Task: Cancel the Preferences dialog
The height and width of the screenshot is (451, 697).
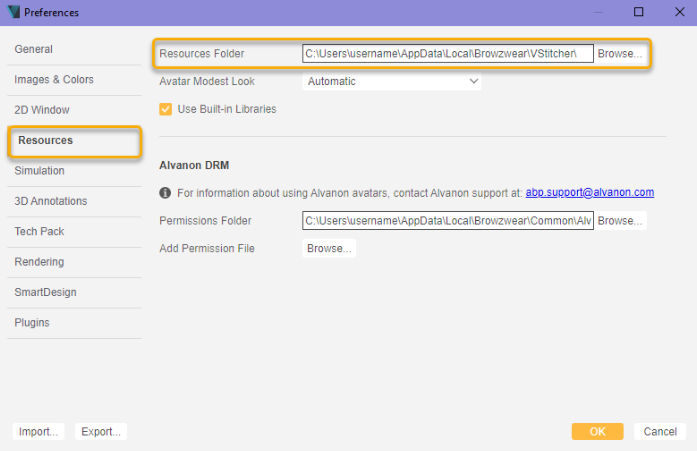Action: click(x=660, y=431)
